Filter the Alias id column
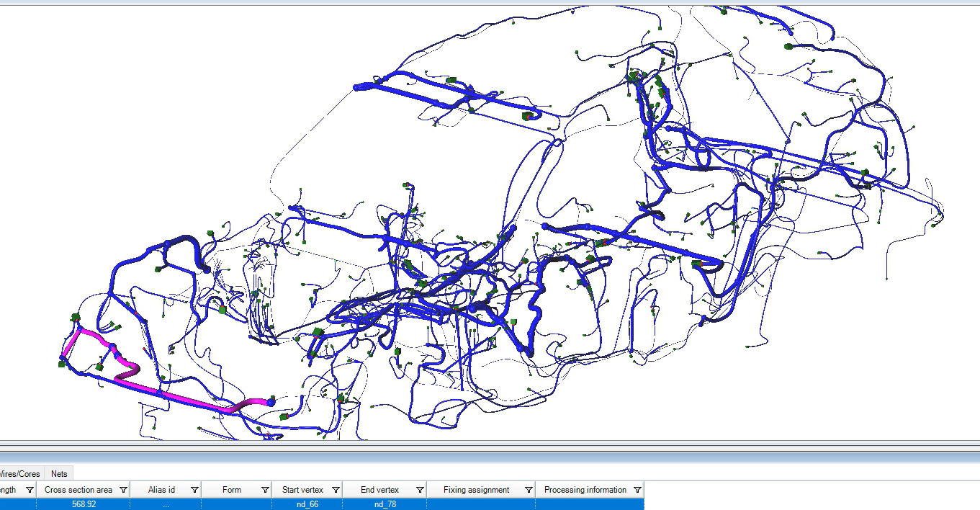 click(x=193, y=489)
